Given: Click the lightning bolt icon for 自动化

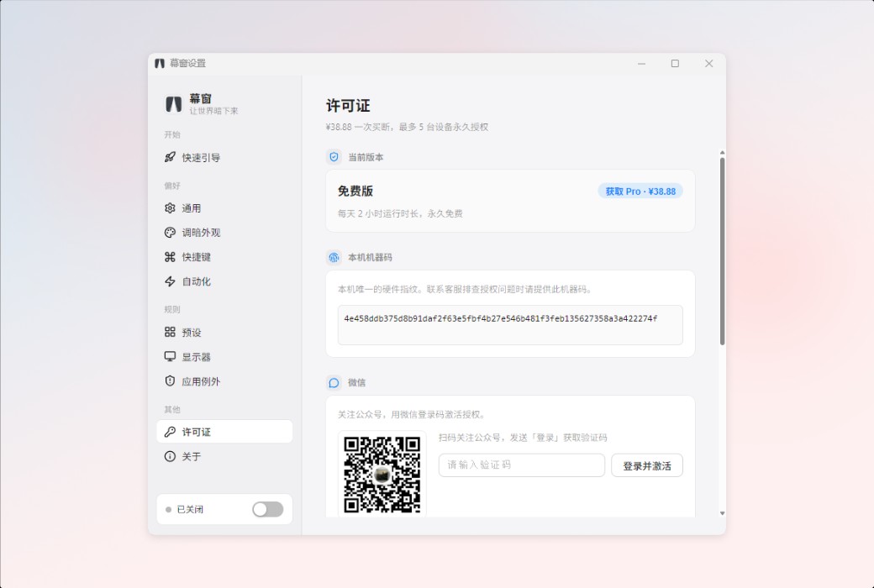Looking at the screenshot, I should tap(170, 281).
